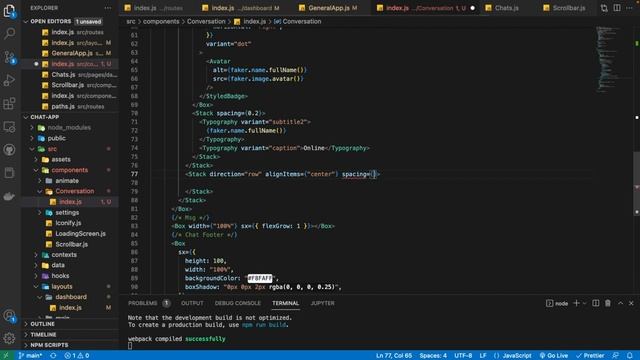Click Ln 77, Col 65 position indicator
The height and width of the screenshot is (360, 640).
click(x=394, y=356)
